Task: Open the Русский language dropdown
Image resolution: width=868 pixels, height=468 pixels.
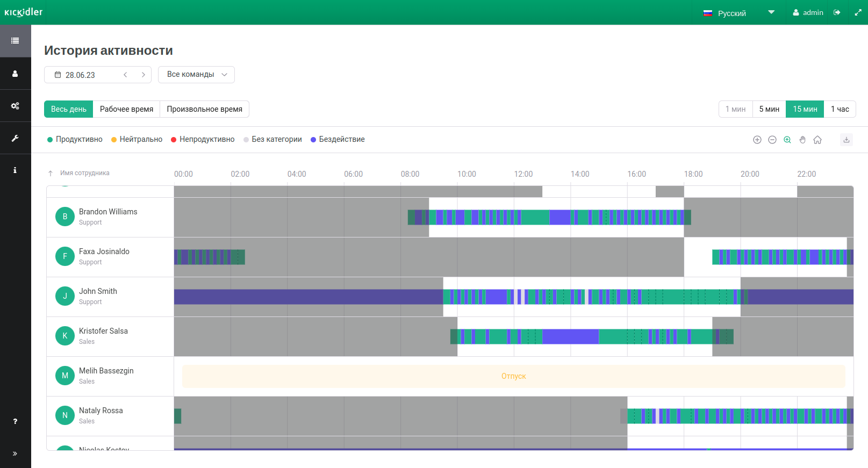Action: [x=739, y=13]
